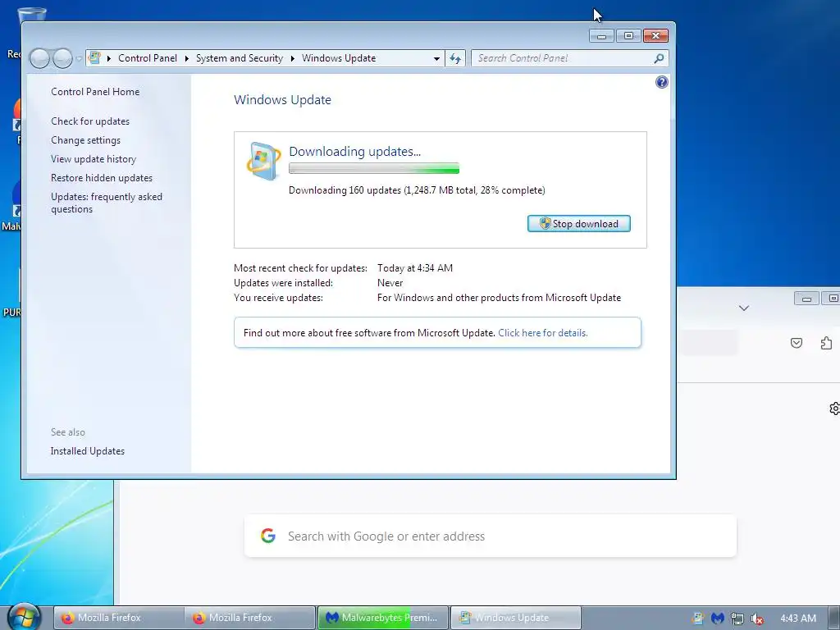The height and width of the screenshot is (630, 840).
Task: Expand Firefox list all tabs chevron
Action: click(743, 308)
